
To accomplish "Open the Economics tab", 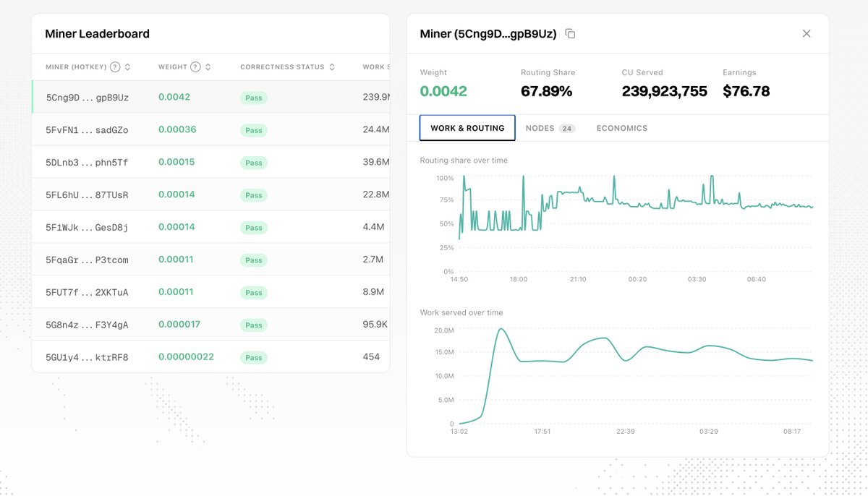I will [622, 128].
